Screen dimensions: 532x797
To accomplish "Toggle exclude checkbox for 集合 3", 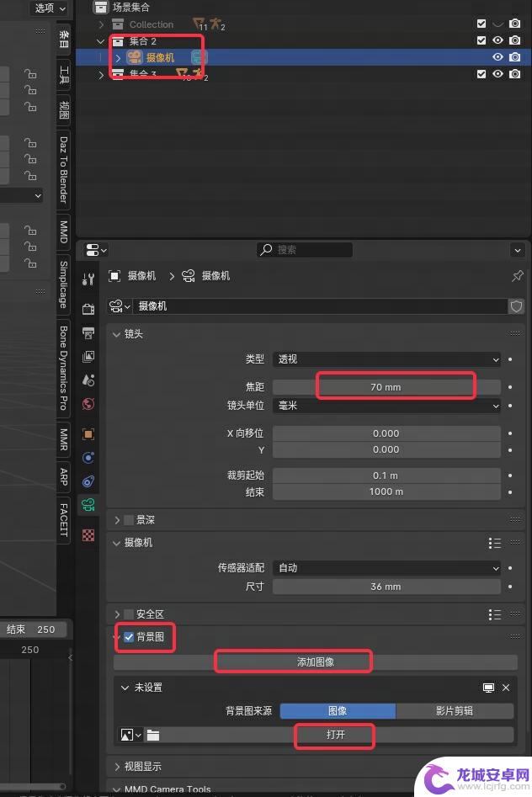I will click(x=481, y=74).
